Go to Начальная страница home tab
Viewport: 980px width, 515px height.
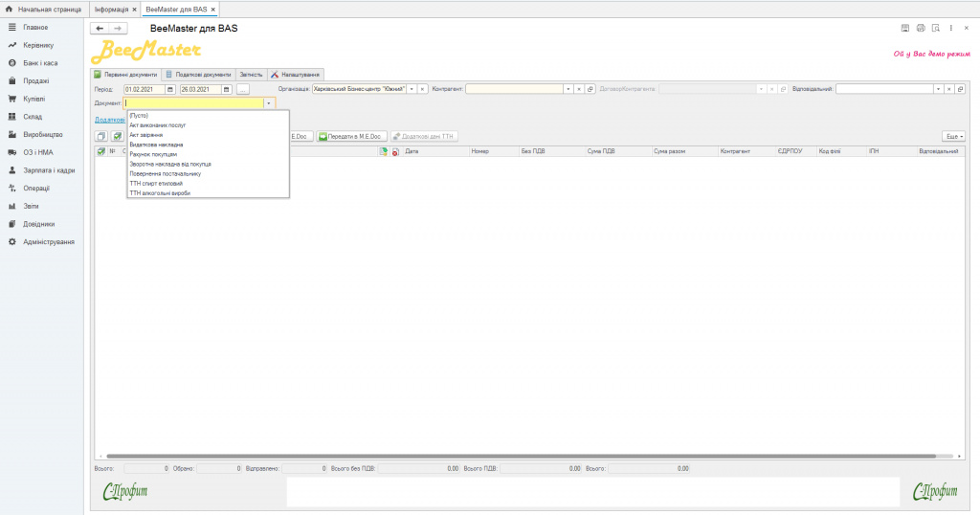[44, 10]
